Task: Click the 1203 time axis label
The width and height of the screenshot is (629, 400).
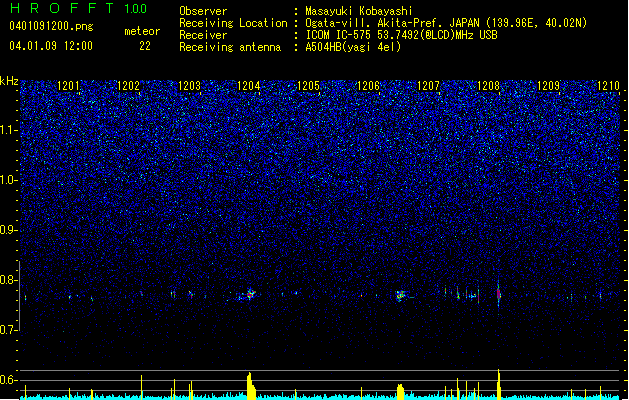Action: click(x=189, y=85)
